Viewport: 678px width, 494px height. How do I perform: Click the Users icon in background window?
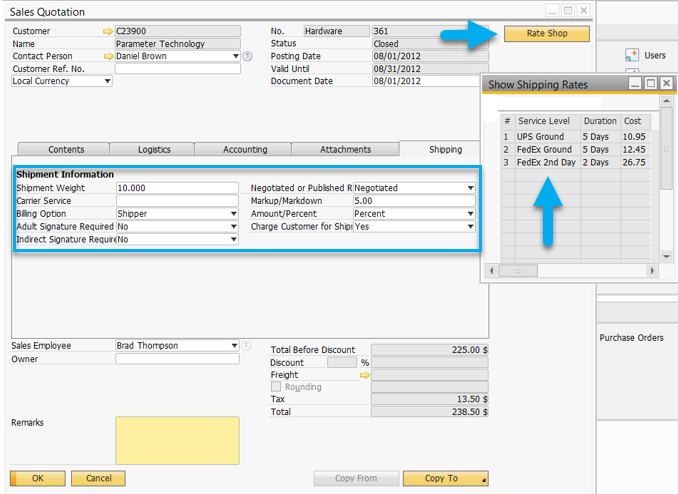[x=632, y=55]
